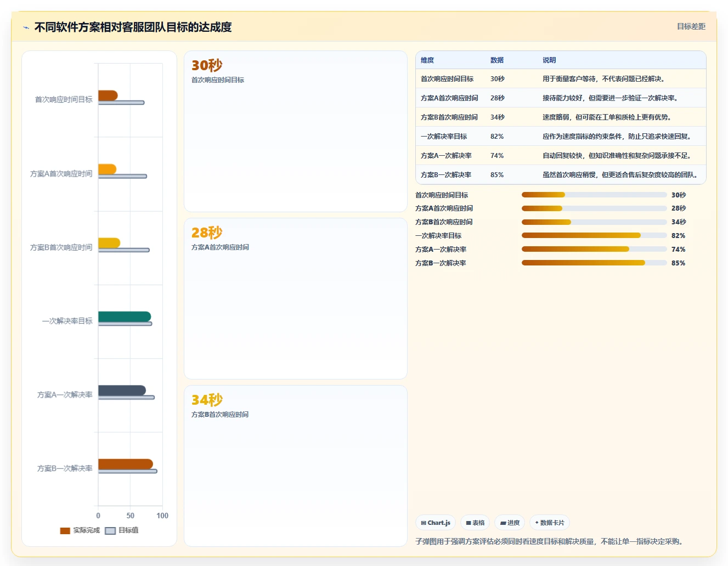Click the 维度 column header
Image resolution: width=728 pixels, height=566 pixels.
tap(427, 60)
